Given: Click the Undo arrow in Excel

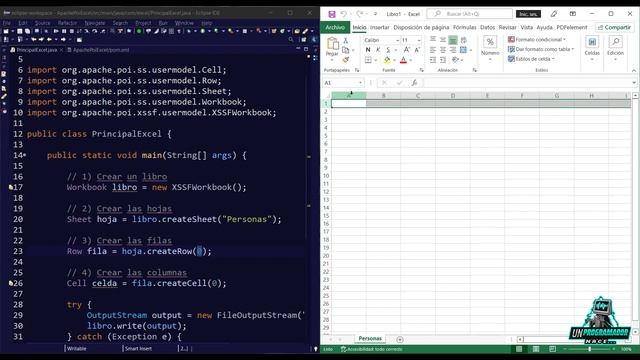Looking at the screenshot, I should [x=343, y=14].
